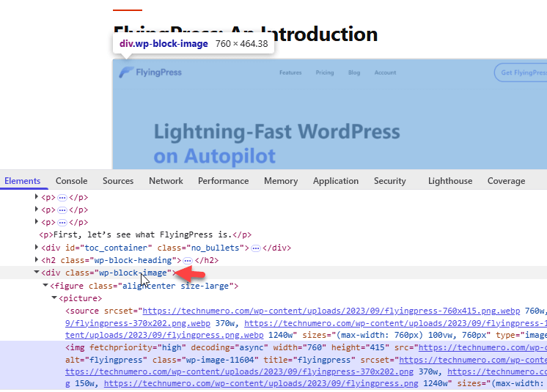This screenshot has width=547, height=392.
Task: Expand the wp-block-heading h2 node
Action: (36, 259)
